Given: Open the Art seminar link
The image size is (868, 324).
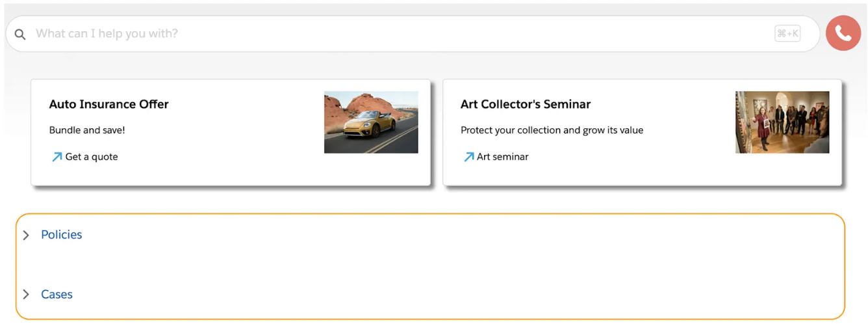Looking at the screenshot, I should click(x=502, y=157).
